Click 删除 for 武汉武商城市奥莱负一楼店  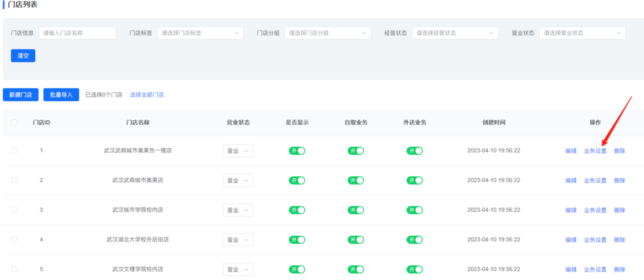[x=620, y=151]
